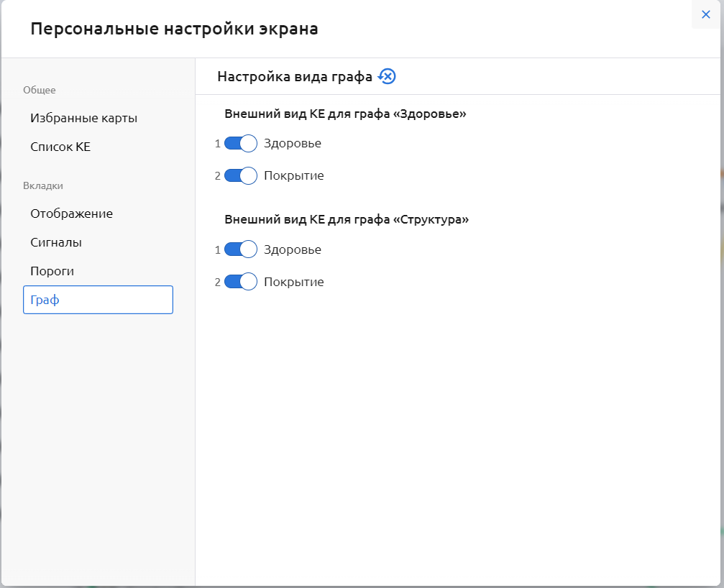Click the Покрытие label in «Здоровье» graph section
Viewport: 724px width, 588px height.
293,175
